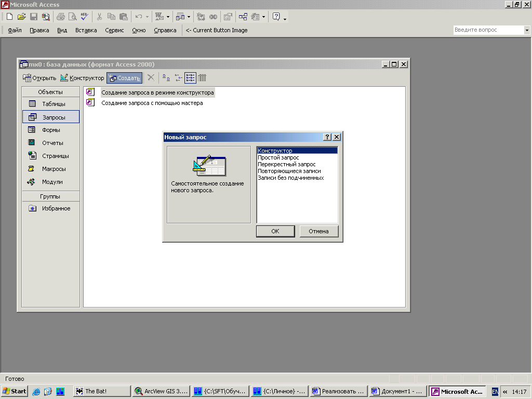The height and width of the screenshot is (399, 532).
Task: Click the Copy toolbar icon
Action: tap(111, 16)
